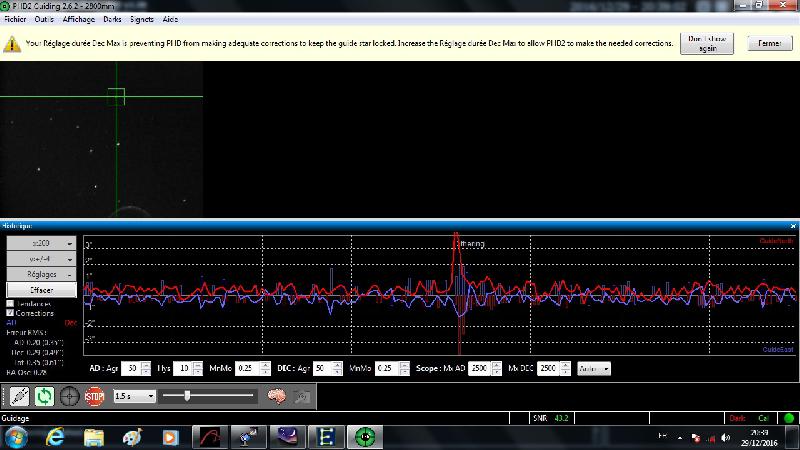This screenshot has width=800, height=450.
Task: Expand the Réglages dropdown button
Action: 41,274
